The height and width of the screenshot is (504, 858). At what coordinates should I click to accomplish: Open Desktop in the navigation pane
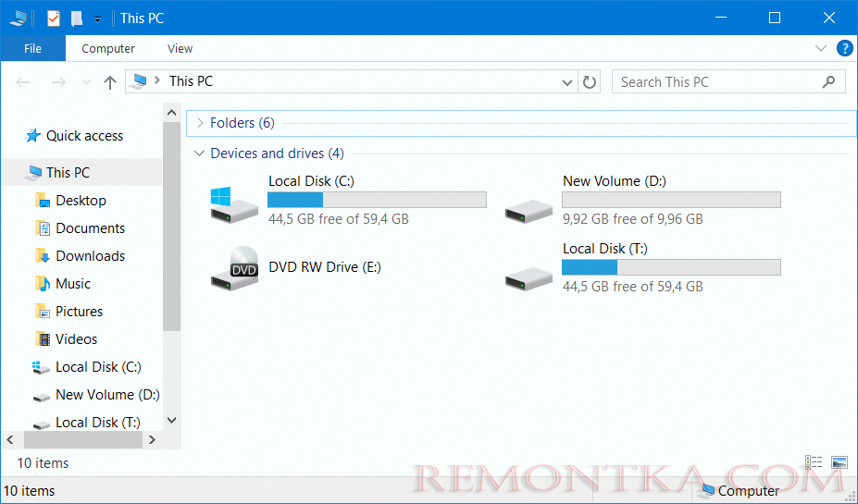point(82,201)
